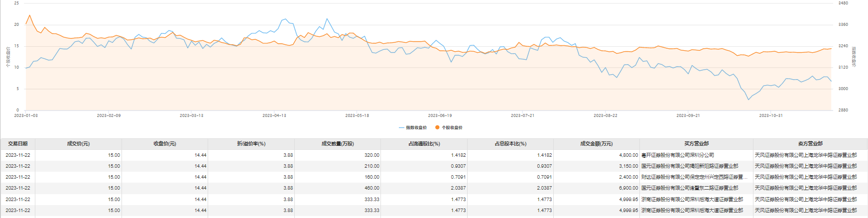Toggle the 个股收盘价 series label in legend
868x218 pixels.
[x=452, y=128]
